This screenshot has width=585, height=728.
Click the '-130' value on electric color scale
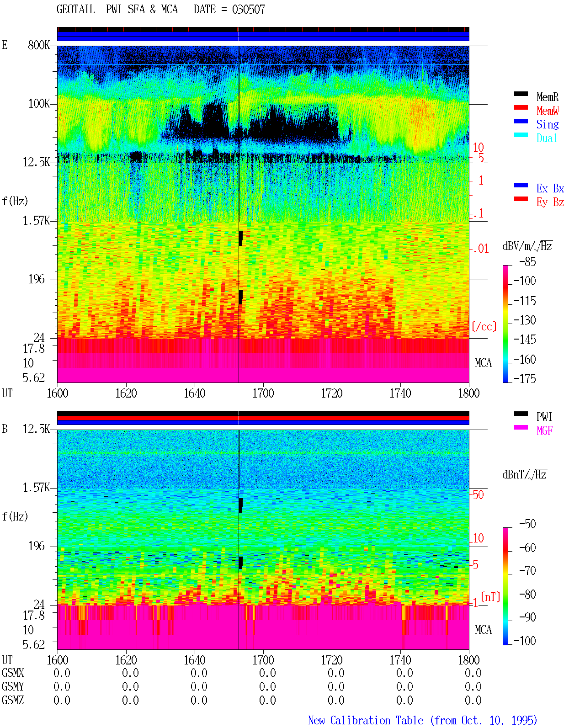(x=525, y=320)
